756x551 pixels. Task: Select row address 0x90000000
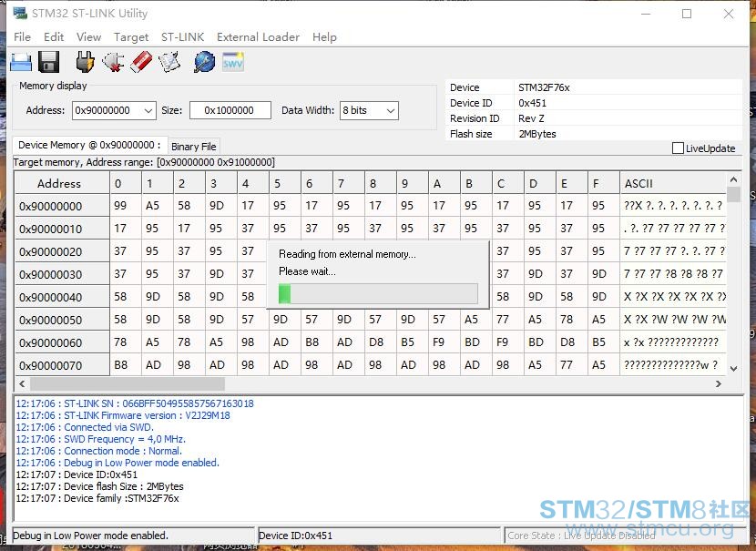tap(62, 206)
